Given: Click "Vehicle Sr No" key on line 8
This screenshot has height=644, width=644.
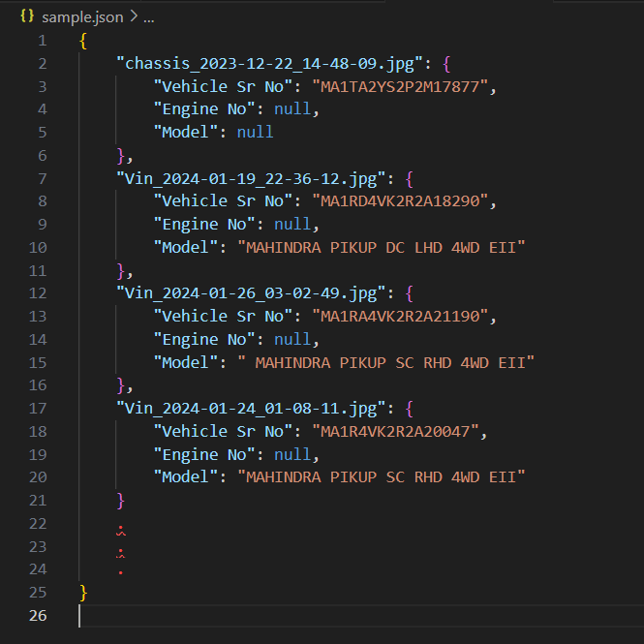Looking at the screenshot, I should point(223,201).
